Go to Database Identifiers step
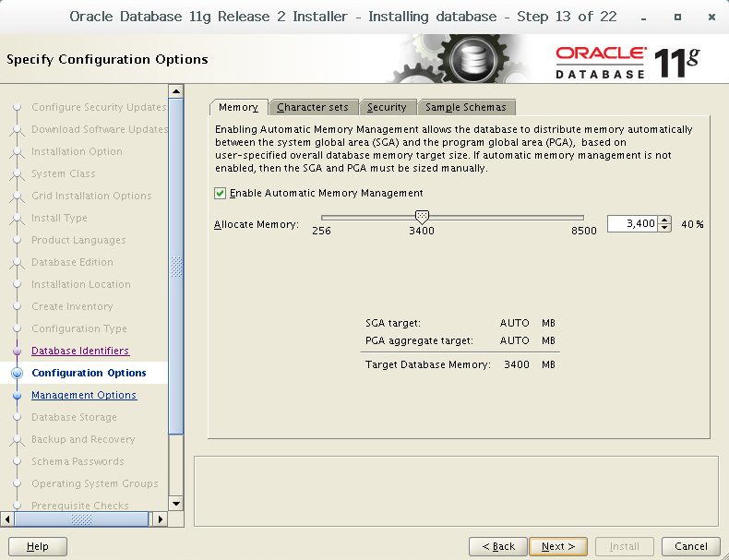The height and width of the screenshot is (560, 729). tap(80, 351)
